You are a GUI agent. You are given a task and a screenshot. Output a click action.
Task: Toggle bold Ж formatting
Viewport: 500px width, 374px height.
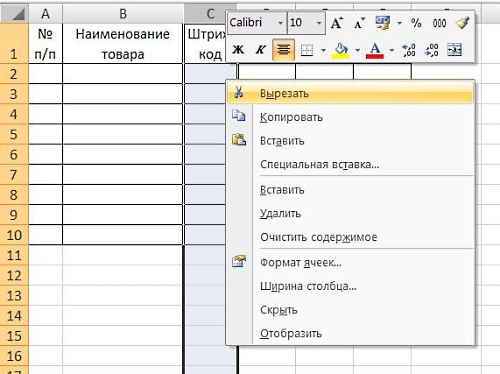(x=238, y=50)
